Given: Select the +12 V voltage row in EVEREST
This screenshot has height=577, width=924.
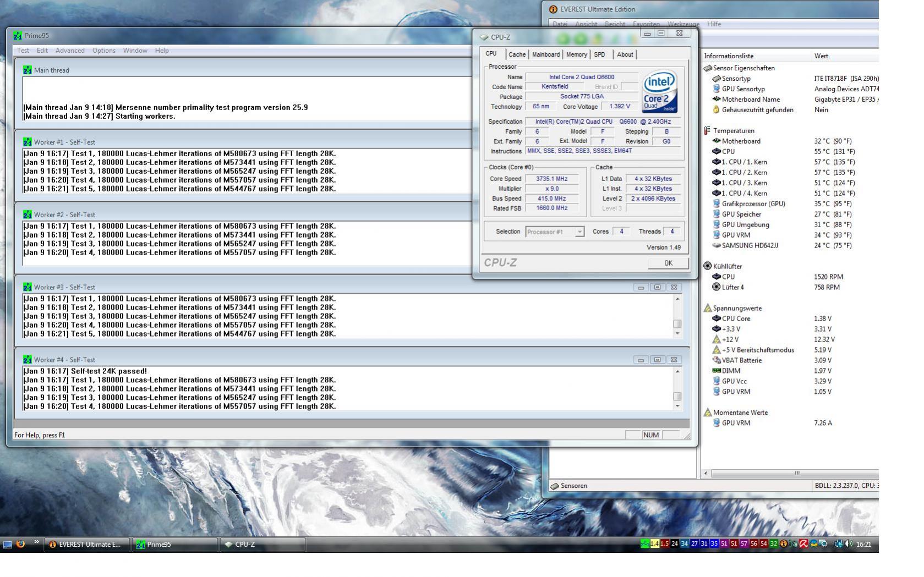Looking at the screenshot, I should [x=790, y=339].
